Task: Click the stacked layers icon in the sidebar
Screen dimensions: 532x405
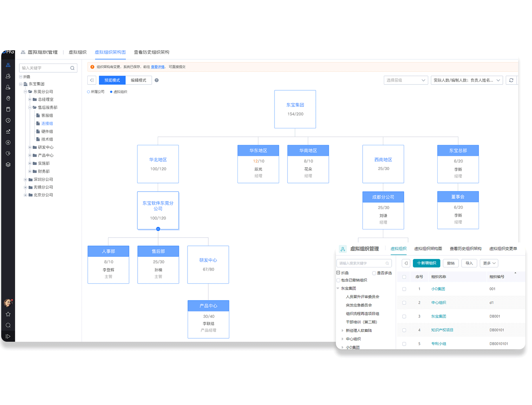Action: [8, 165]
